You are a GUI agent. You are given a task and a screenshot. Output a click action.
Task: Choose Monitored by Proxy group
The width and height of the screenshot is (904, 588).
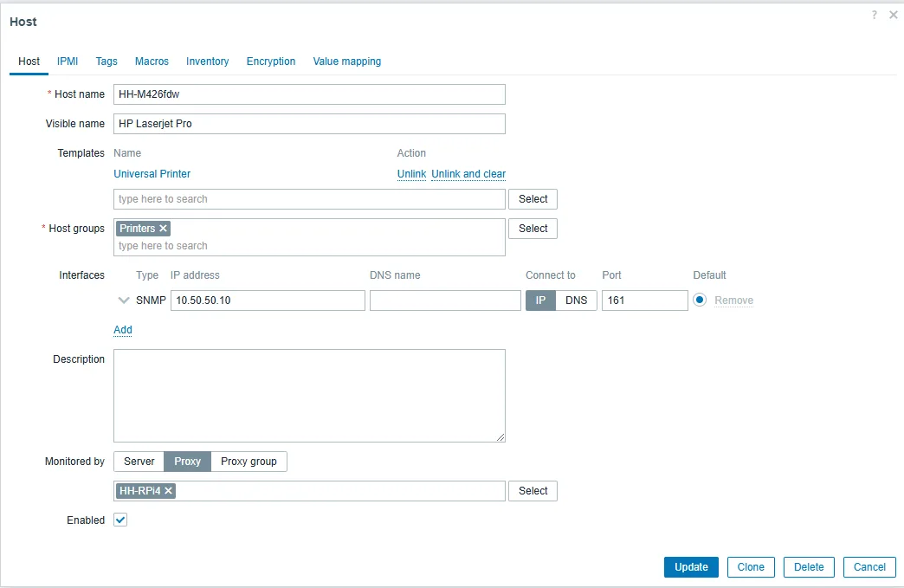click(249, 462)
